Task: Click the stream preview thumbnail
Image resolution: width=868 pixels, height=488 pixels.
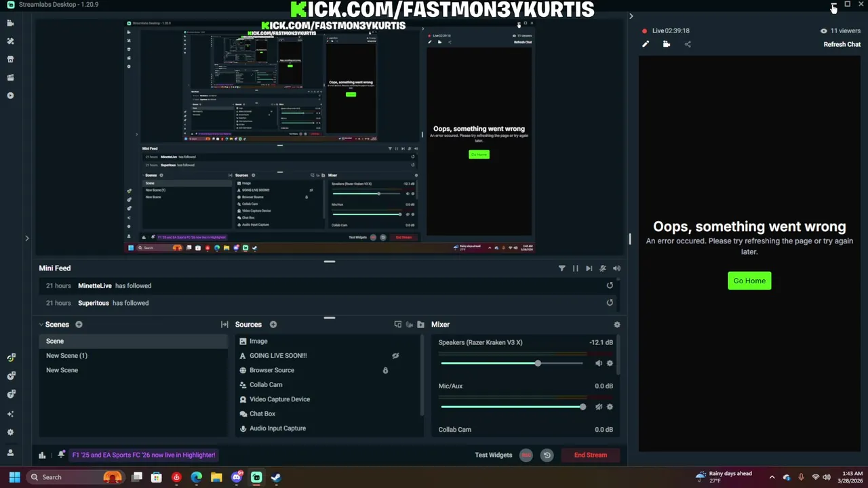Action: 330,136
